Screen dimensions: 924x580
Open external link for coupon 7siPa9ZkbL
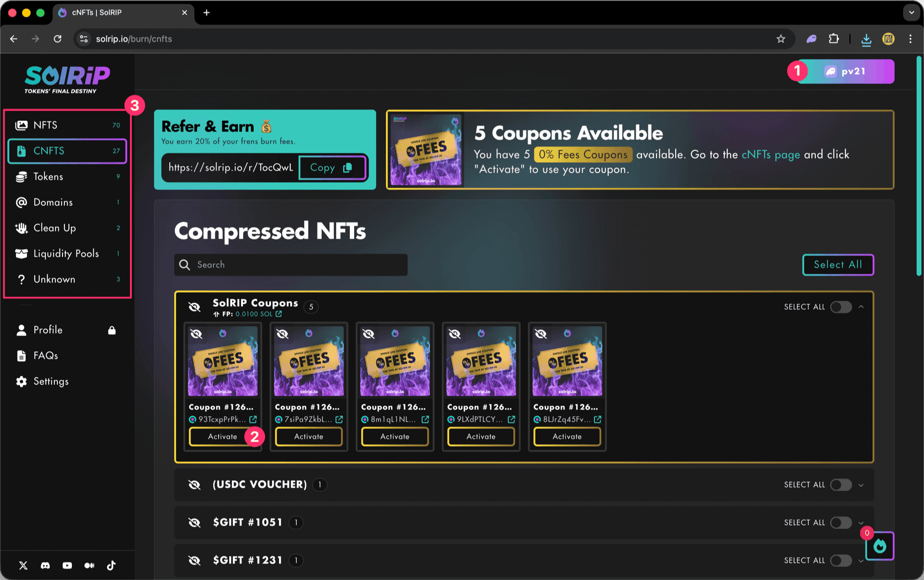[x=339, y=419]
